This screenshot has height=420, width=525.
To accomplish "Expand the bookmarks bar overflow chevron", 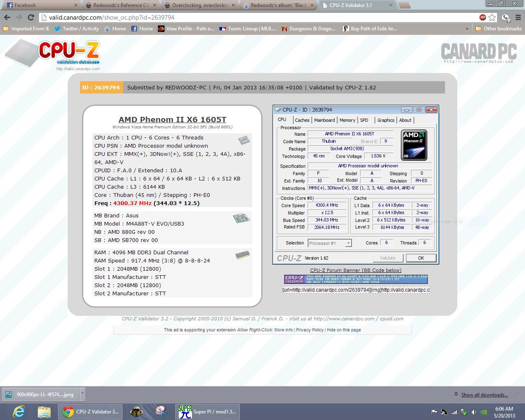I will 467,29.
